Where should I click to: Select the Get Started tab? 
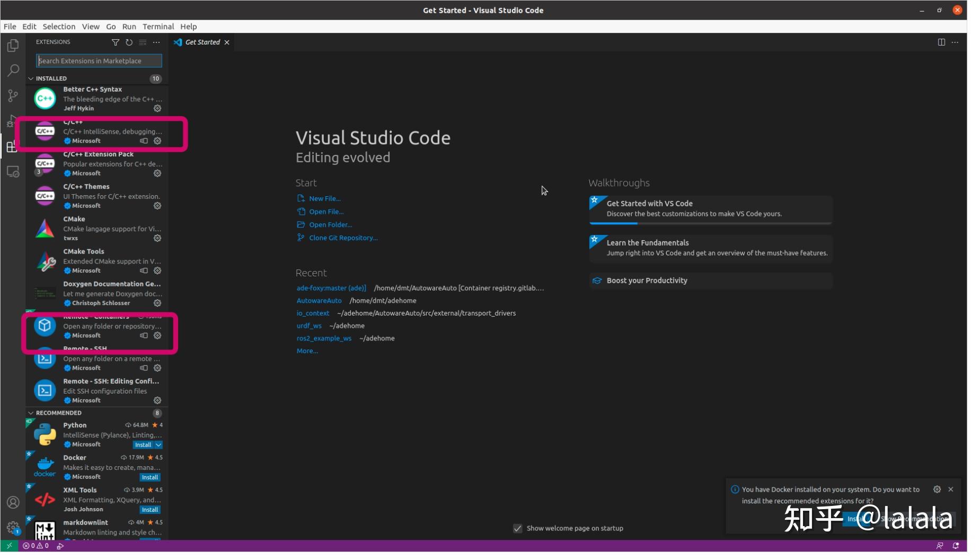pos(202,42)
